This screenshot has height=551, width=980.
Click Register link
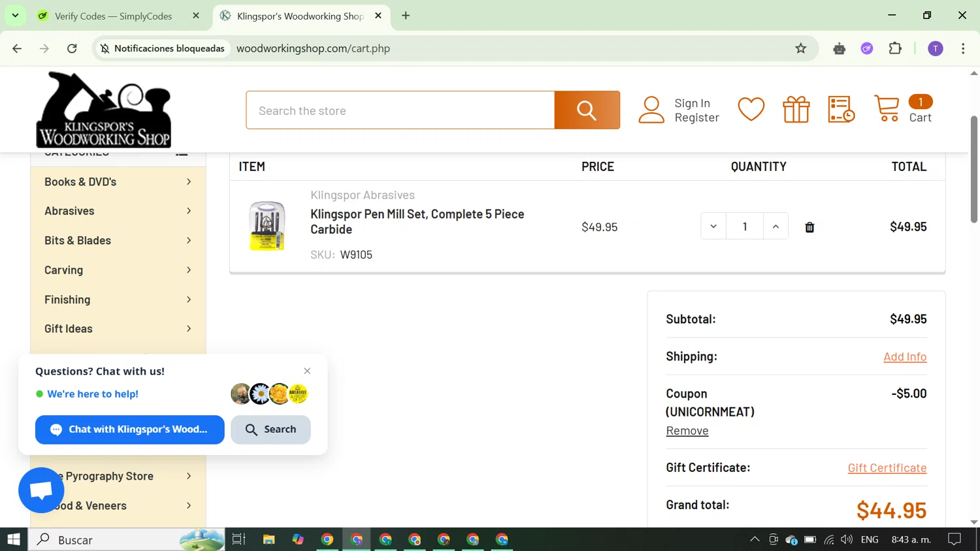coord(696,118)
